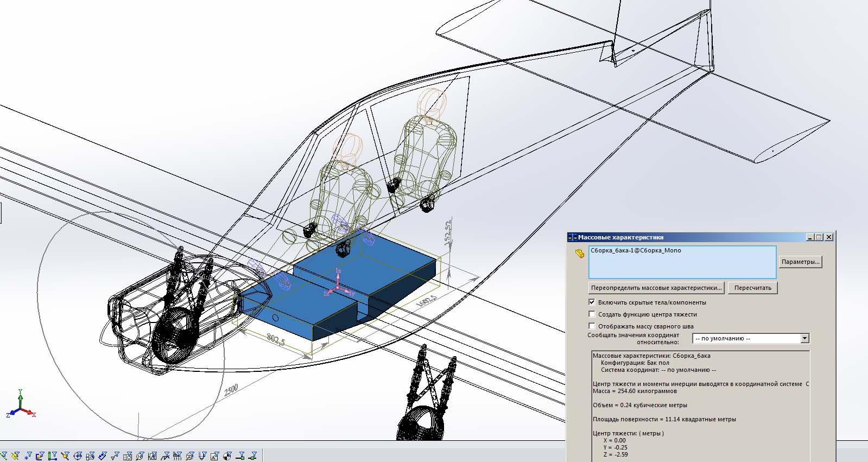Close the 'Массовые характеристики' dialog
868x462 pixels.
tap(829, 237)
